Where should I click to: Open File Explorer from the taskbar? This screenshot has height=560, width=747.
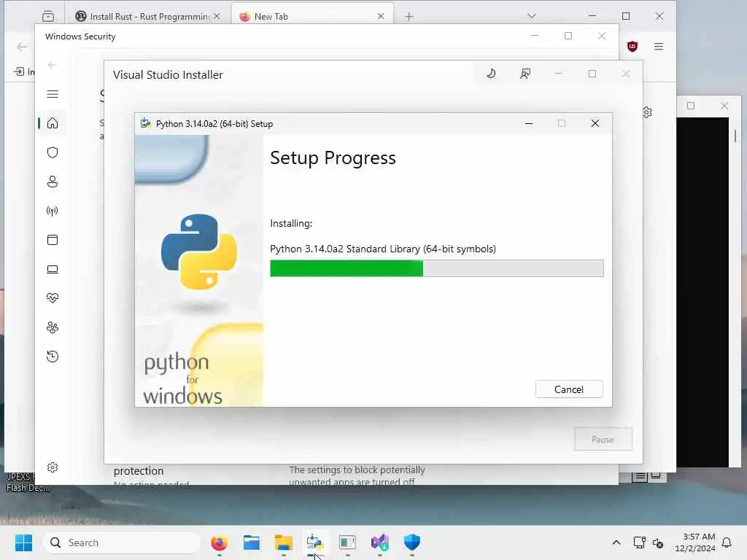[284, 542]
